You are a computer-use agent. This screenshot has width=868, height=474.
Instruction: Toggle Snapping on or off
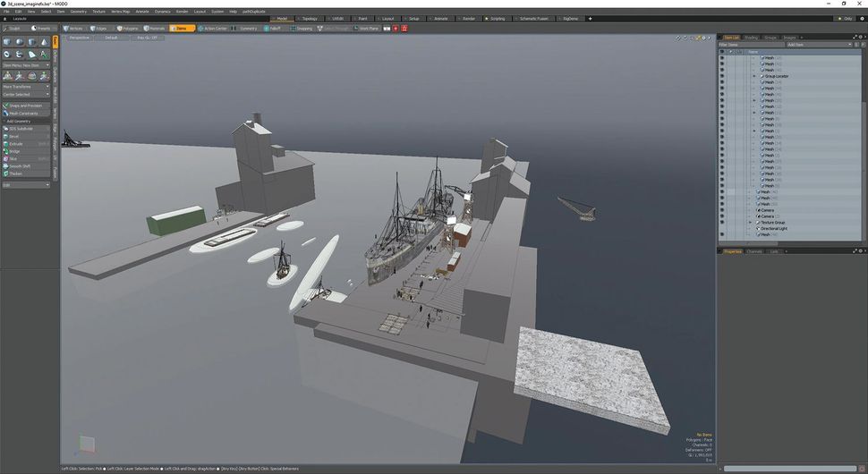tap(302, 29)
